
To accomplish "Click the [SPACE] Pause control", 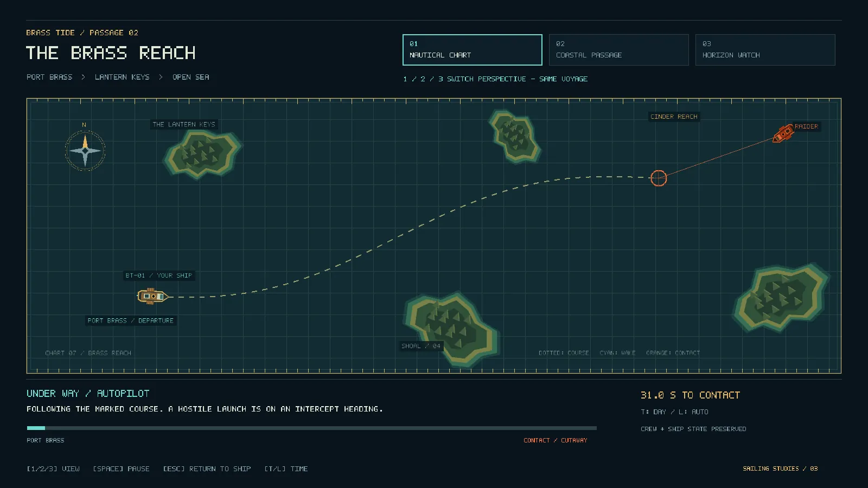I will point(121,468).
